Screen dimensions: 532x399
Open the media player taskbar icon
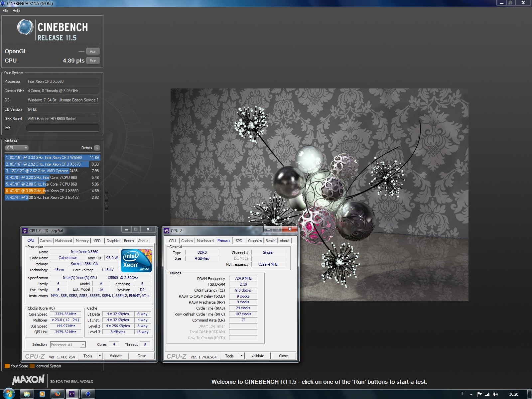(42, 394)
